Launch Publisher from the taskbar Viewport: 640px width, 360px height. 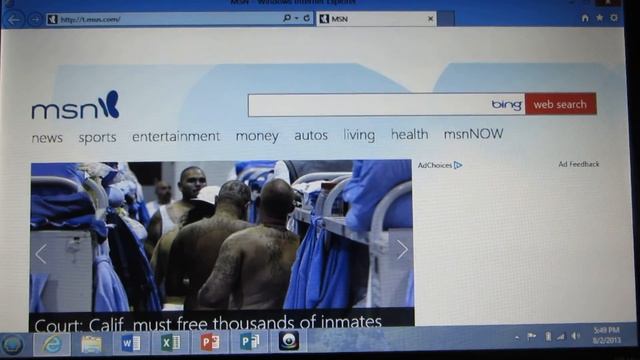coord(249,341)
